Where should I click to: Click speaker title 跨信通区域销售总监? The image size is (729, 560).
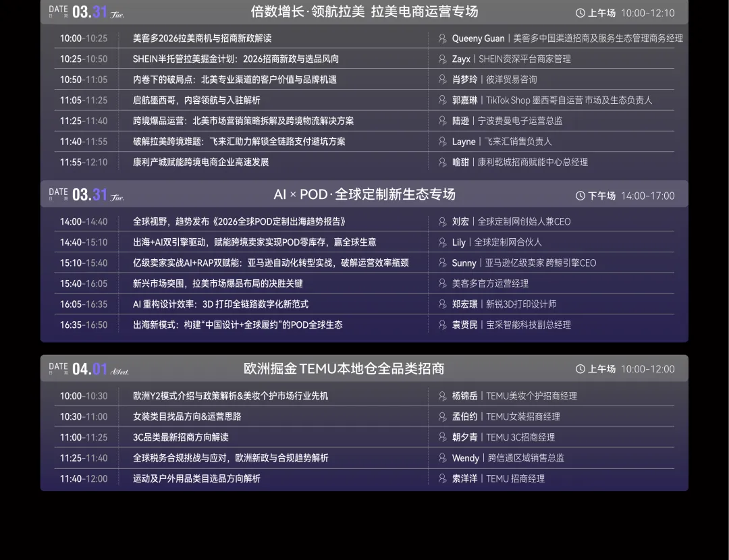[526, 457]
